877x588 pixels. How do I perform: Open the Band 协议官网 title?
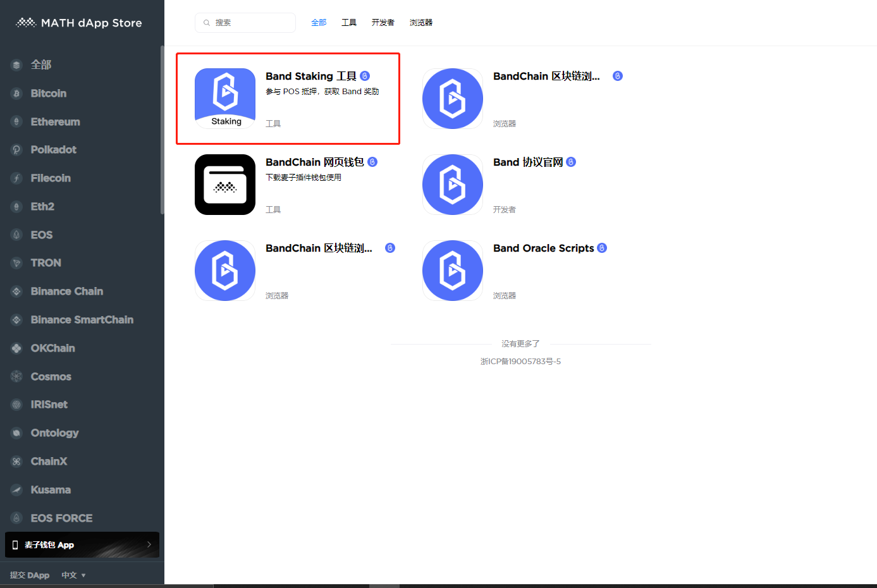pos(528,162)
